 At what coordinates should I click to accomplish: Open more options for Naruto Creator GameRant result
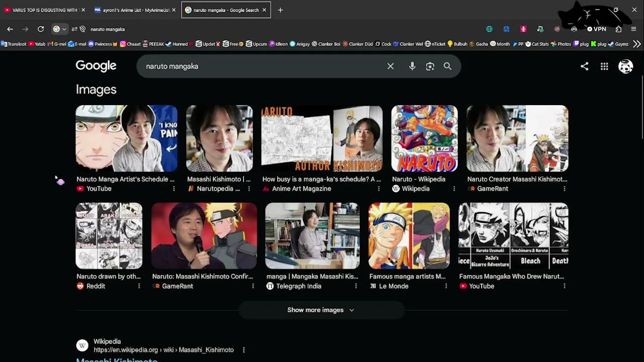[564, 189]
